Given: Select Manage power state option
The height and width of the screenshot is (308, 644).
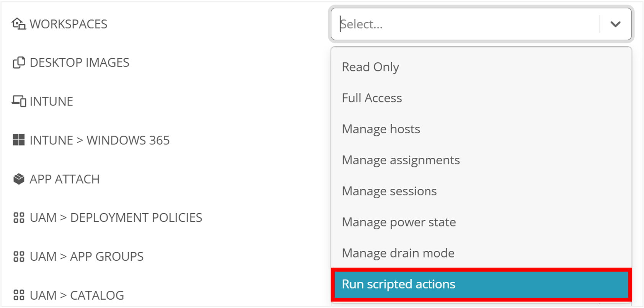Looking at the screenshot, I should click(x=399, y=222).
